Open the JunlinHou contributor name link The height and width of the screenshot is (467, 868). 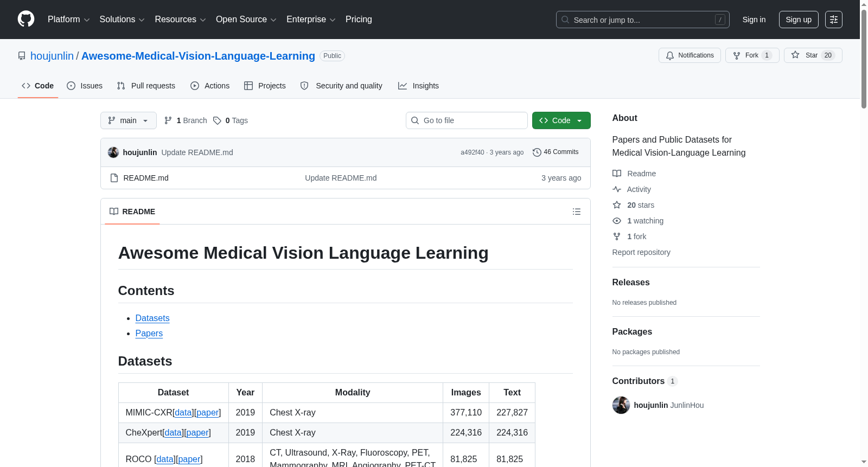coord(687,405)
